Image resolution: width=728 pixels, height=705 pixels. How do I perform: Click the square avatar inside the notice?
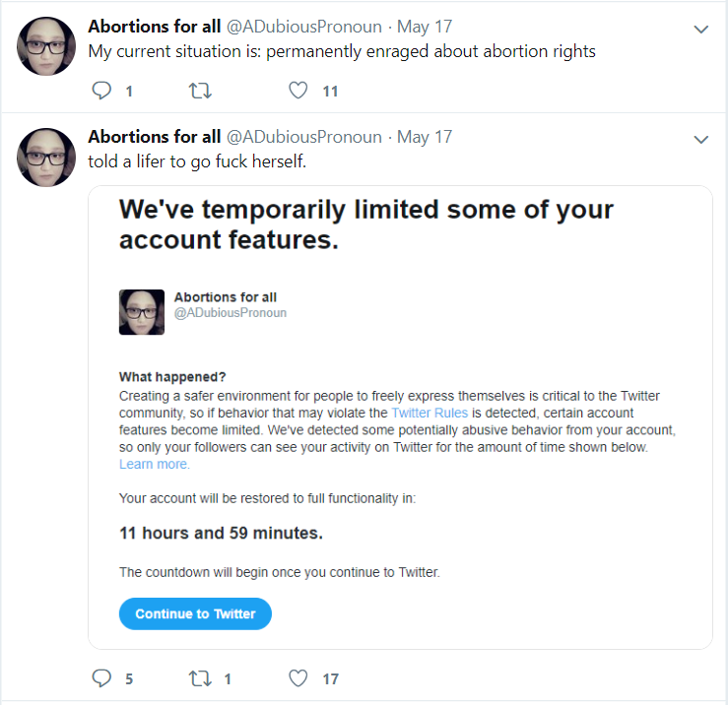(x=142, y=312)
